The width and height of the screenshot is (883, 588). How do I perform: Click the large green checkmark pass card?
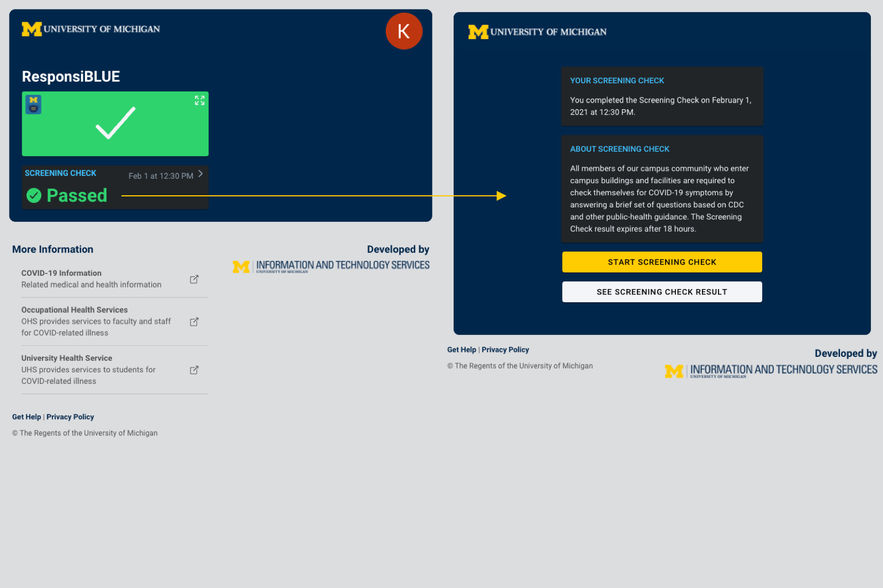(x=115, y=124)
